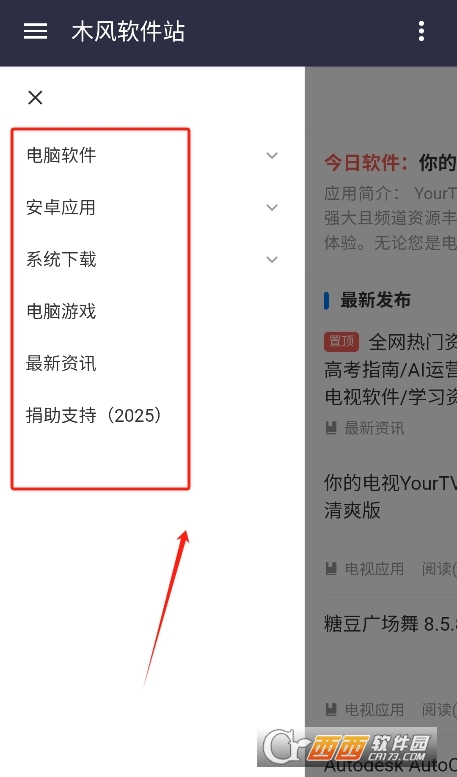Click 最新资讯 category tag under pinned post
The width and height of the screenshot is (457, 777).
(x=374, y=428)
